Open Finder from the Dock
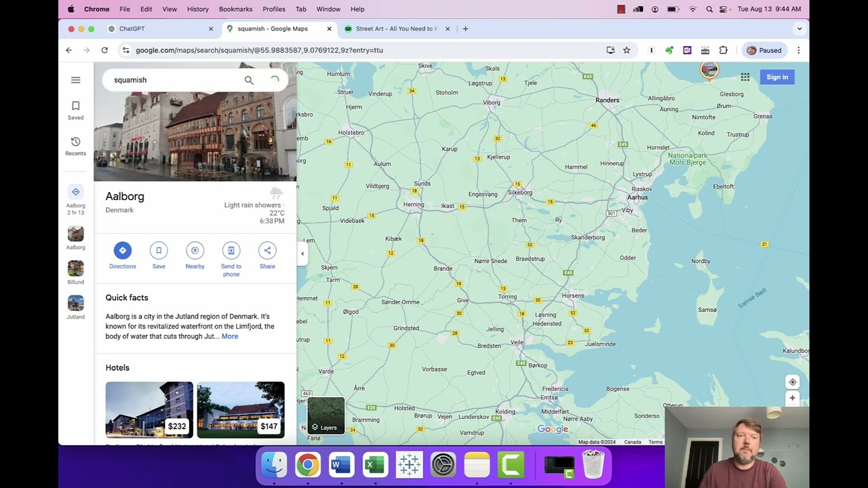 (274, 465)
